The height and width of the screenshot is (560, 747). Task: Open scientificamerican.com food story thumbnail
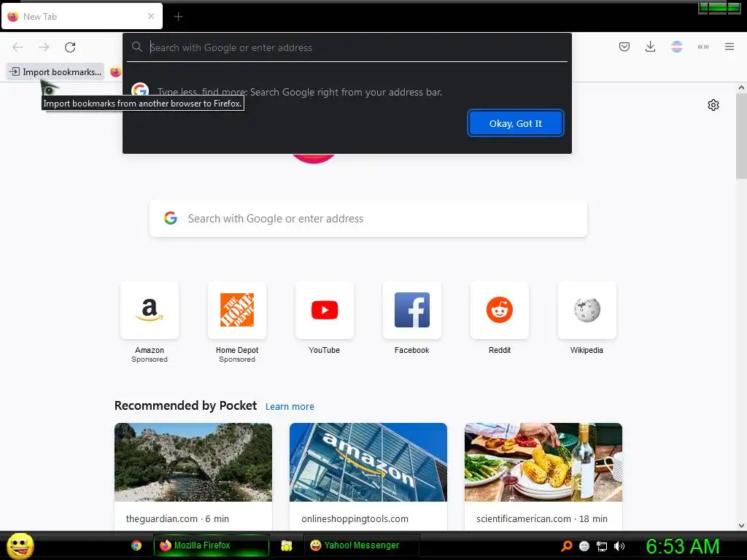tap(543, 462)
